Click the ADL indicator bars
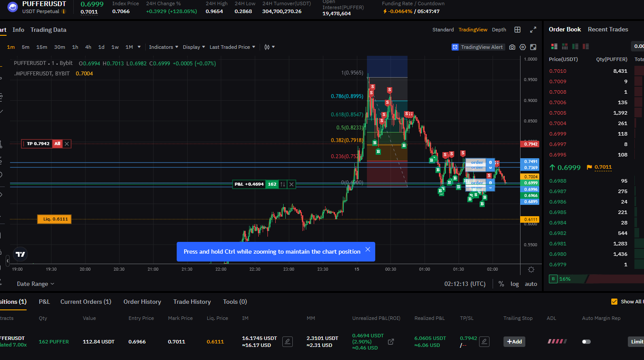 (557, 342)
